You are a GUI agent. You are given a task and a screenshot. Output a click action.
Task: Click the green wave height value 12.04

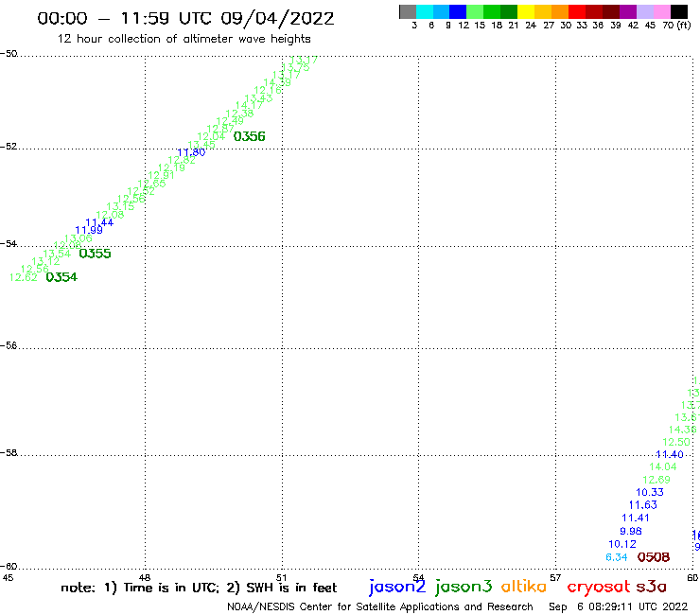click(x=211, y=136)
